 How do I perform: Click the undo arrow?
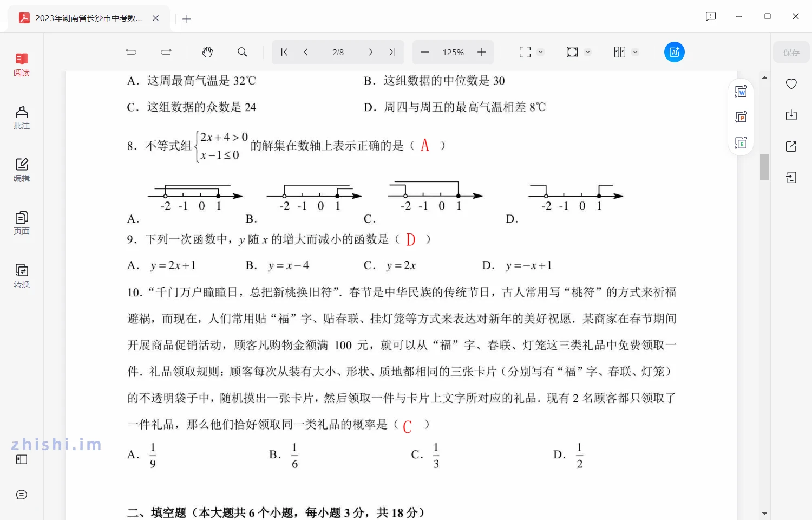(131, 52)
